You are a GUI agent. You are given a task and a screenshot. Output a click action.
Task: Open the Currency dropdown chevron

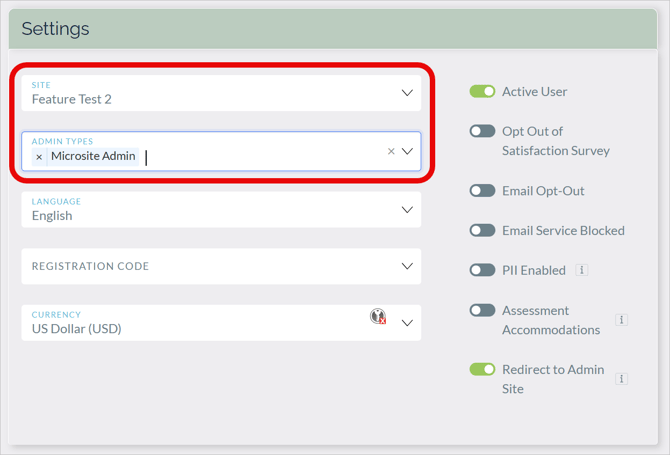pos(407,323)
